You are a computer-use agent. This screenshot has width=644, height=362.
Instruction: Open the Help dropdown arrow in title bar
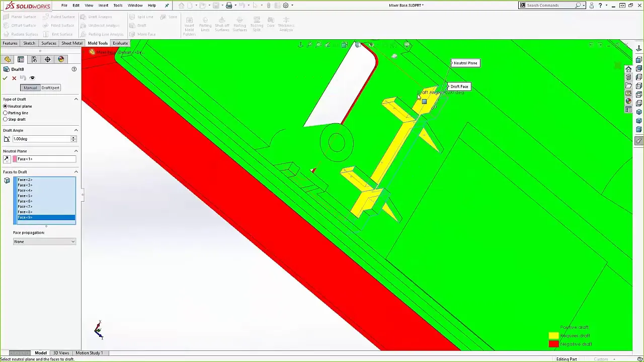pyautogui.click(x=606, y=5)
